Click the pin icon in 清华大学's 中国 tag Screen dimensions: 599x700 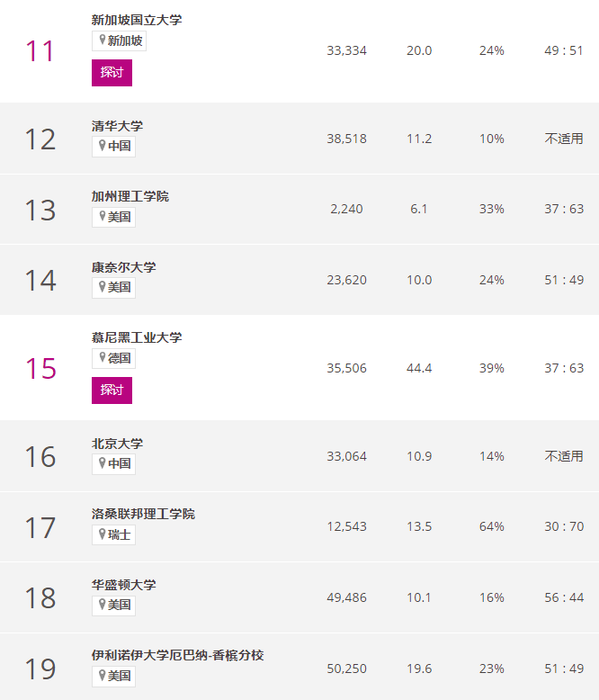[103, 146]
